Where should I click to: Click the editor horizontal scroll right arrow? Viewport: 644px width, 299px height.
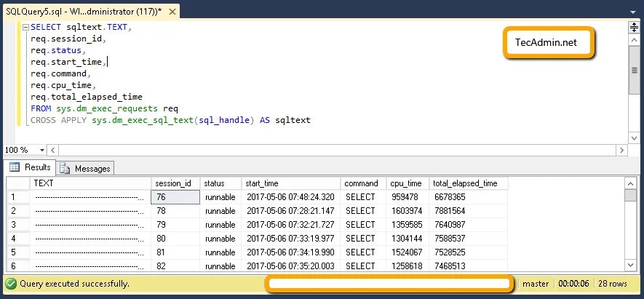(x=623, y=151)
